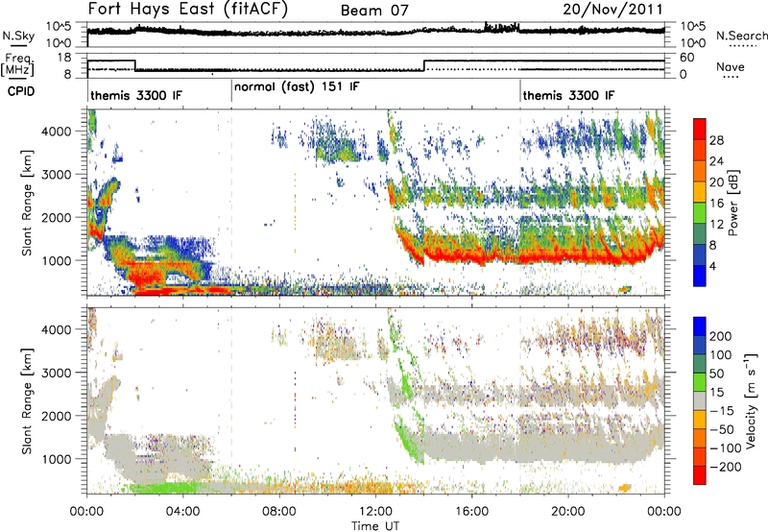The image size is (768, 532).
Task: Select the light green Velocity segment between 15 and 50
Action: click(700, 382)
